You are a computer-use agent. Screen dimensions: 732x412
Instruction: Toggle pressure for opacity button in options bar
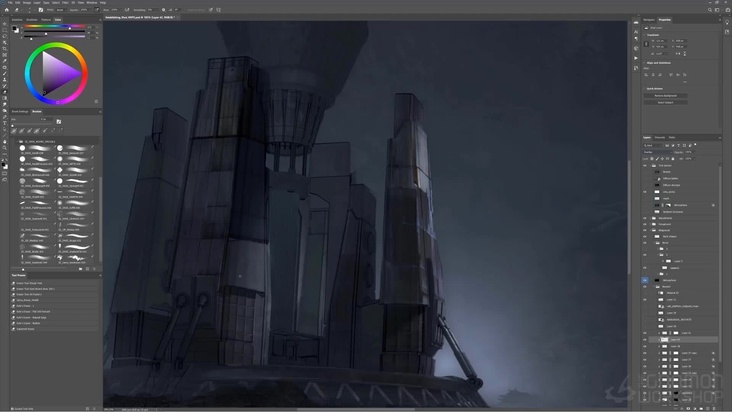click(97, 9)
